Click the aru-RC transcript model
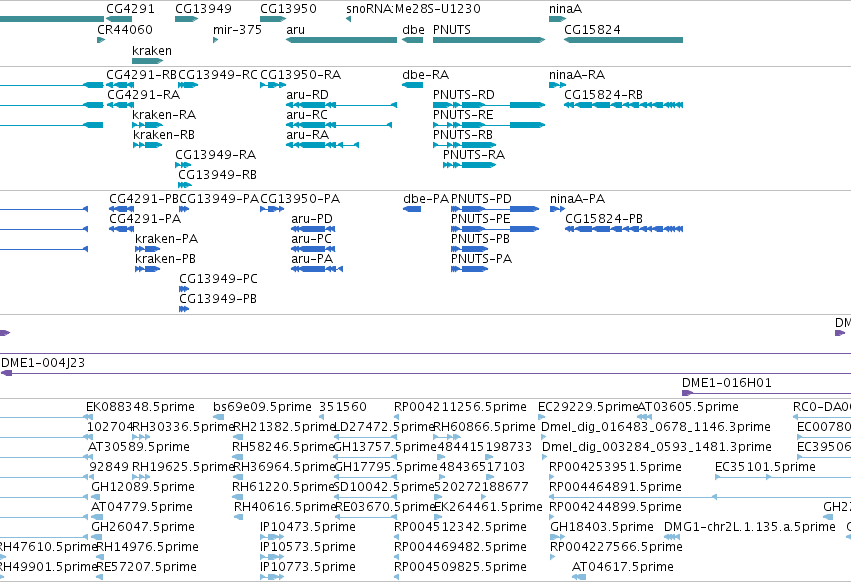851x582 pixels. coord(339,125)
